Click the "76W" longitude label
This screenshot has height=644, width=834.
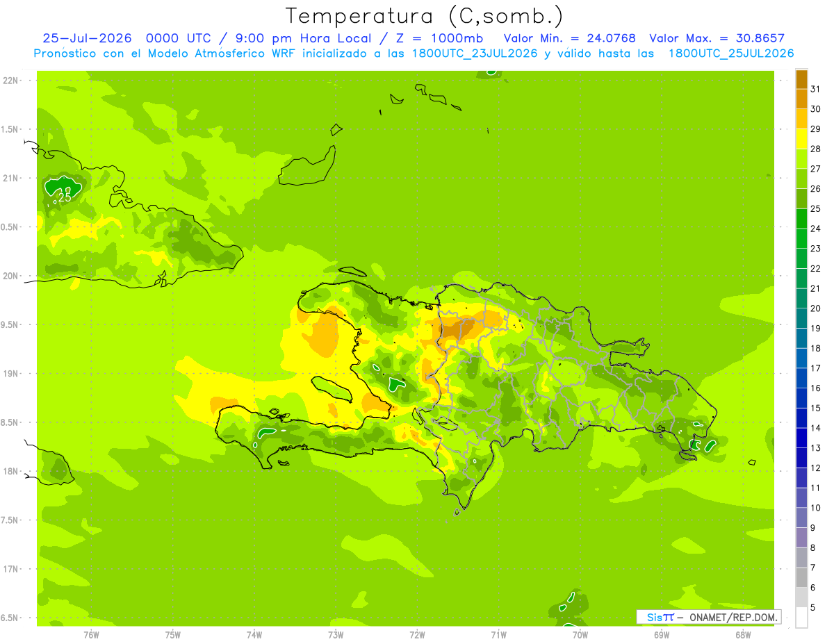[91, 634]
